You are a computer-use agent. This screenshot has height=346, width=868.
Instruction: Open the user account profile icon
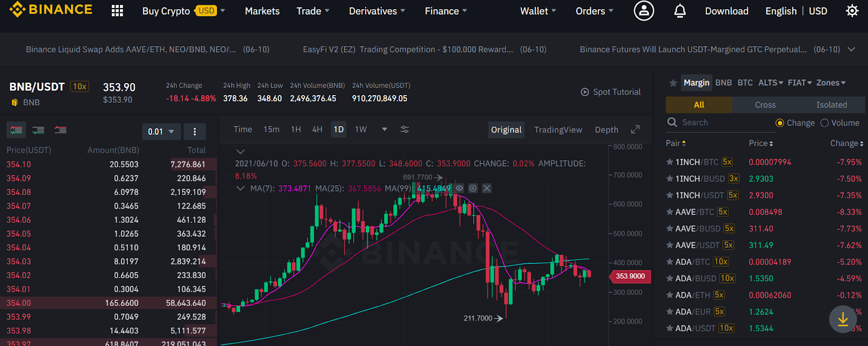pyautogui.click(x=644, y=10)
